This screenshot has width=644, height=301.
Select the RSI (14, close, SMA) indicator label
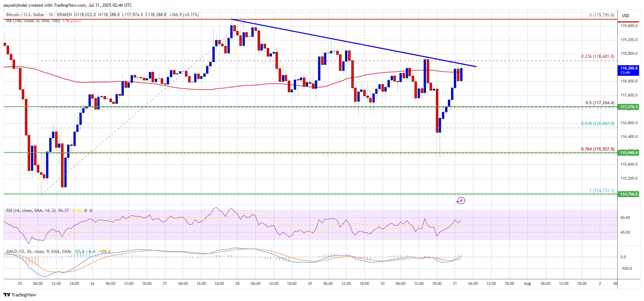point(31,210)
